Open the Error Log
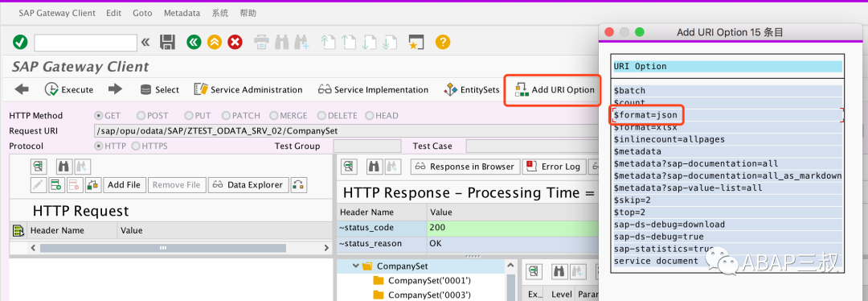 (x=554, y=167)
